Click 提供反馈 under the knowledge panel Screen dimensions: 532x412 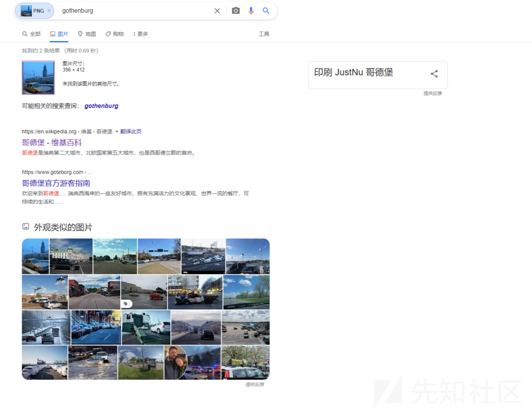(x=433, y=94)
